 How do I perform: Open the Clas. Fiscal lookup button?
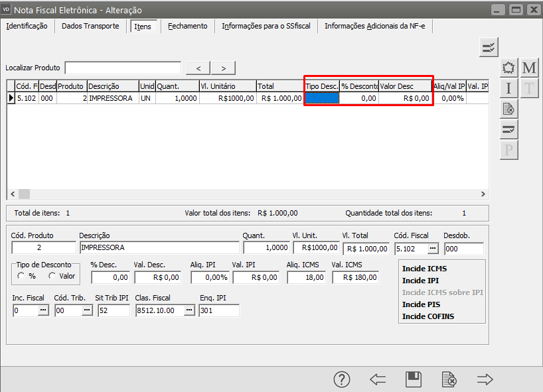tap(189, 310)
